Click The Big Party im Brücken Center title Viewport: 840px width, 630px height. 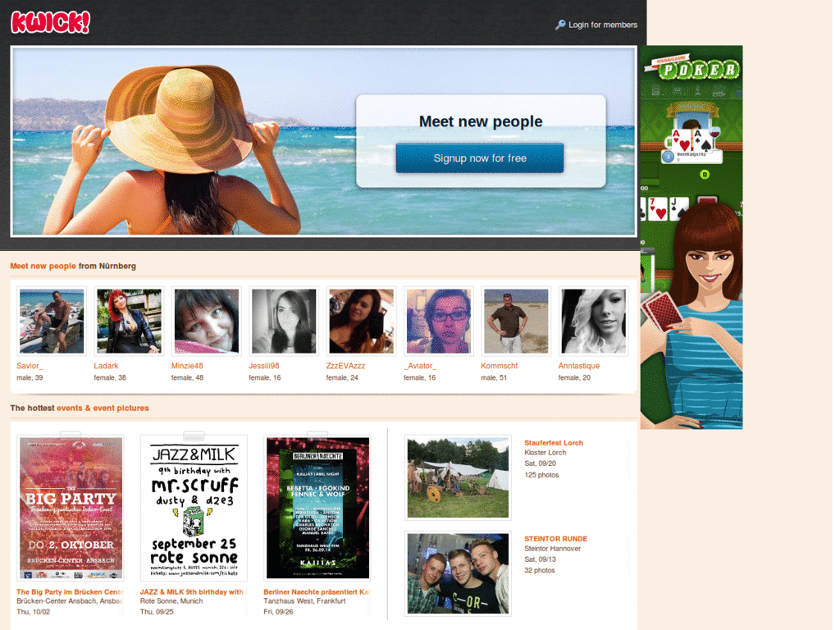coord(70,592)
